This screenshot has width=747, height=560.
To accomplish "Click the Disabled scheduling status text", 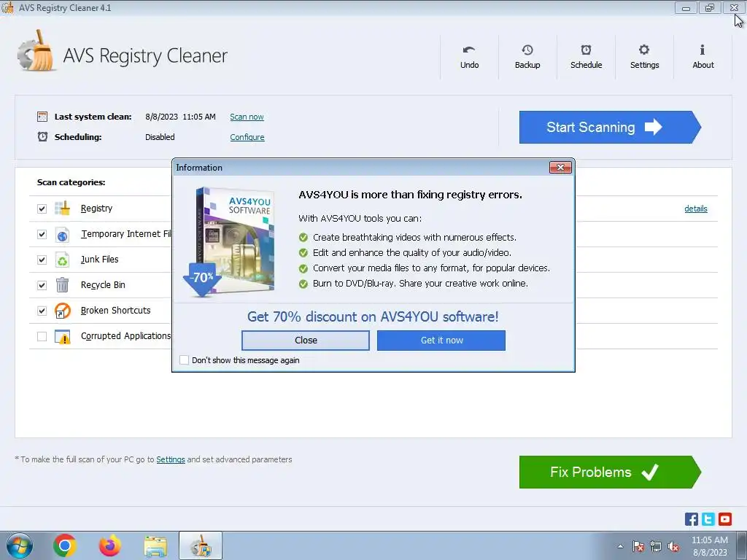I will (160, 137).
